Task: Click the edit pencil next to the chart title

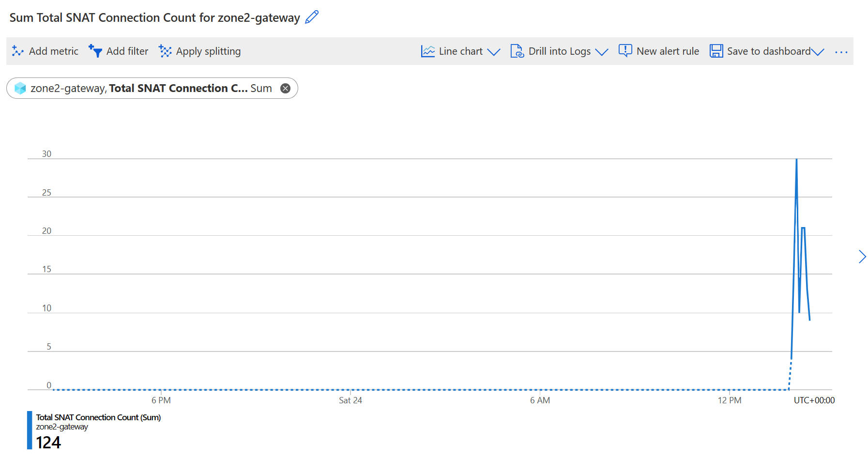Action: click(x=312, y=17)
